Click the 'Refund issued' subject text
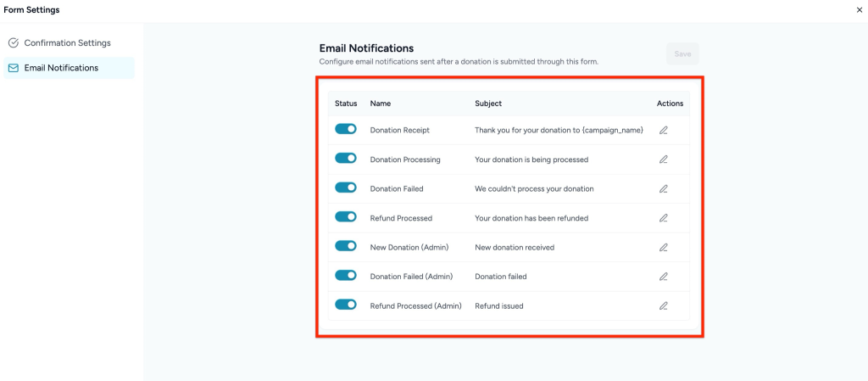 pyautogui.click(x=498, y=305)
